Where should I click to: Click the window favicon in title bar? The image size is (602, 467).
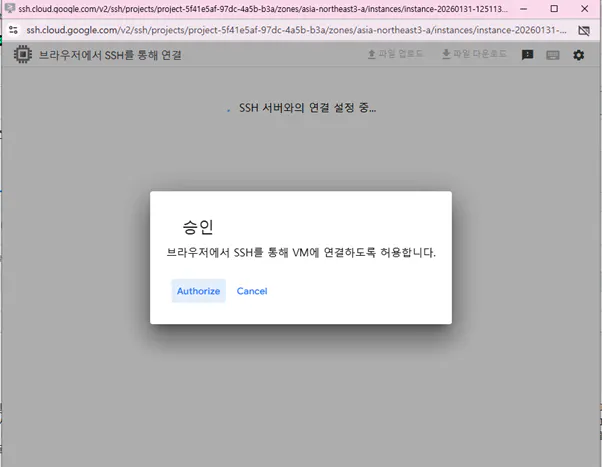click(x=10, y=8)
